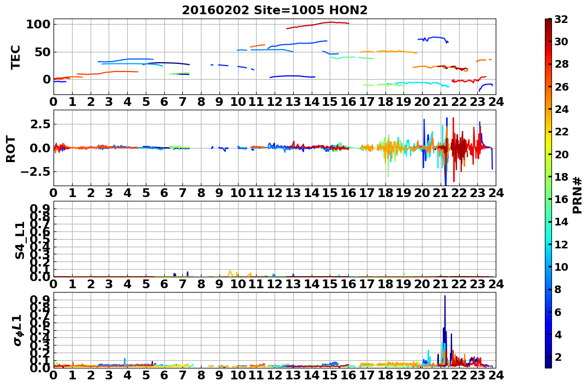Click the S4_L1 y-axis label

coord(20,240)
